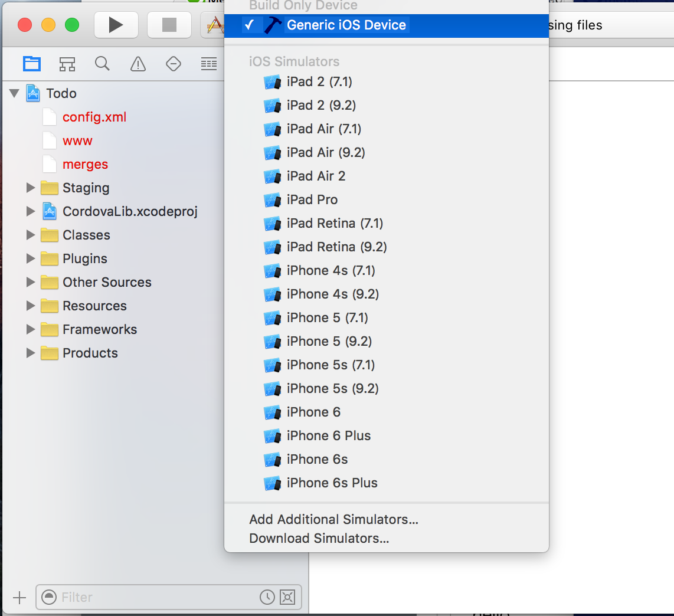Toggle recent files clock filter icon
The image size is (674, 616).
tap(267, 597)
